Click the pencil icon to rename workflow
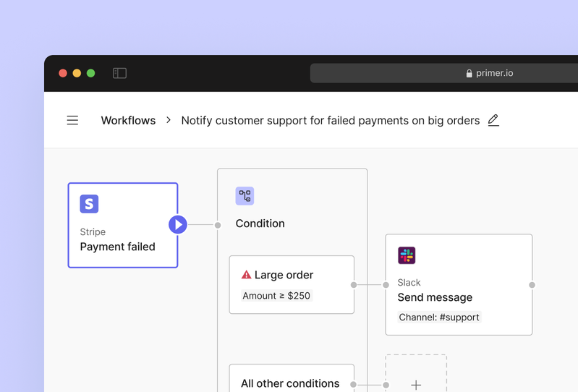 [493, 120]
